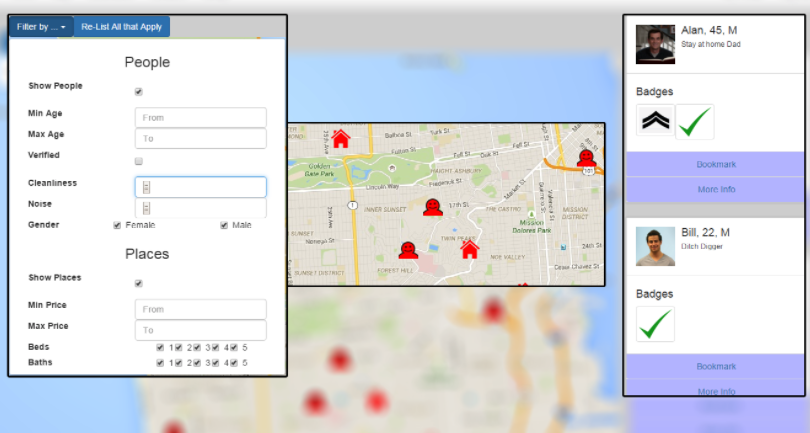Uncheck the Male gender checkbox
This screenshot has width=810, height=433.
coord(224,225)
